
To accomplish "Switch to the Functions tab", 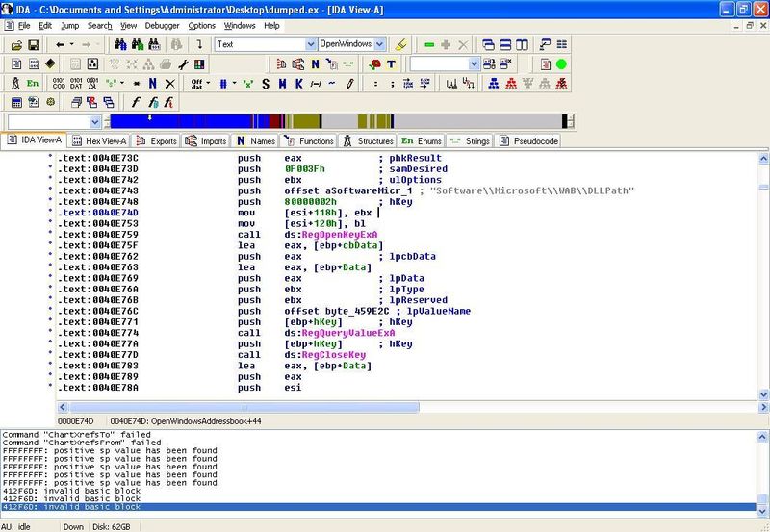I will [x=309, y=141].
